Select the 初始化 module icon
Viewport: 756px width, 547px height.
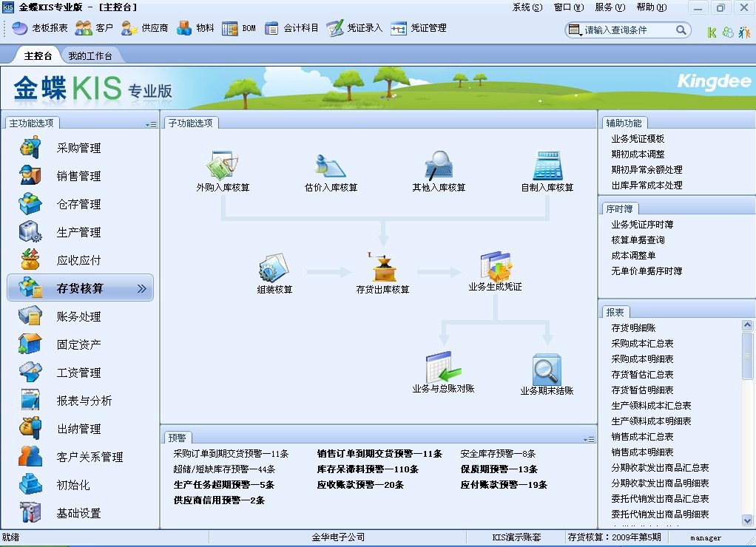(x=30, y=484)
